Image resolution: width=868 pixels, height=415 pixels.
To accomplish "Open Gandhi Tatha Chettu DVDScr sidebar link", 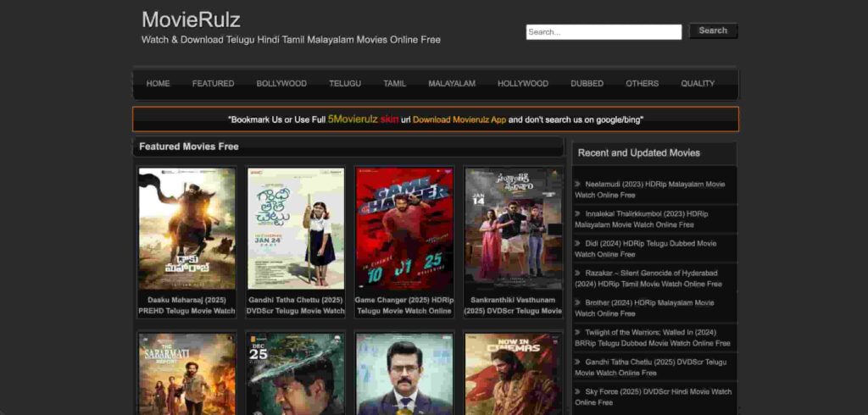I will pyautogui.click(x=651, y=368).
